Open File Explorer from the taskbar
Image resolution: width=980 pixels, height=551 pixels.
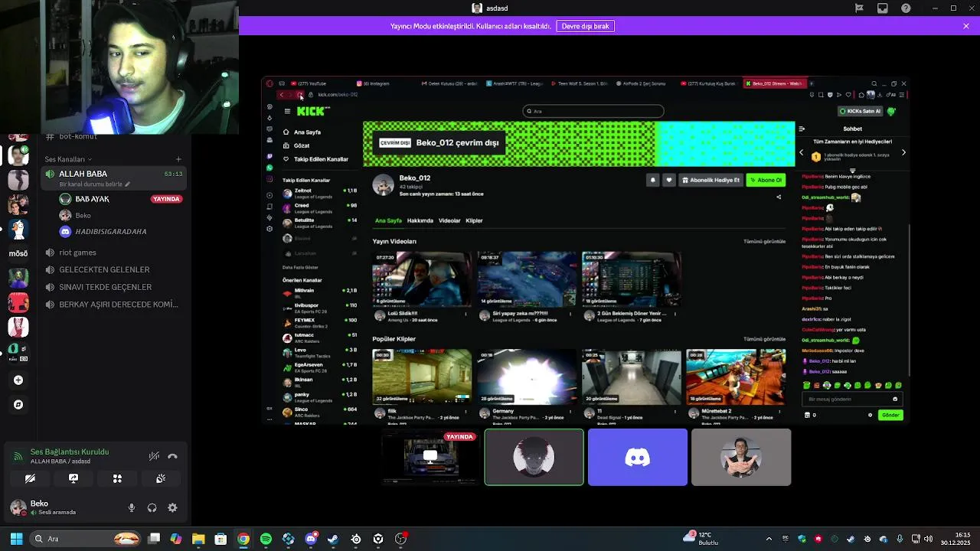tap(198, 539)
